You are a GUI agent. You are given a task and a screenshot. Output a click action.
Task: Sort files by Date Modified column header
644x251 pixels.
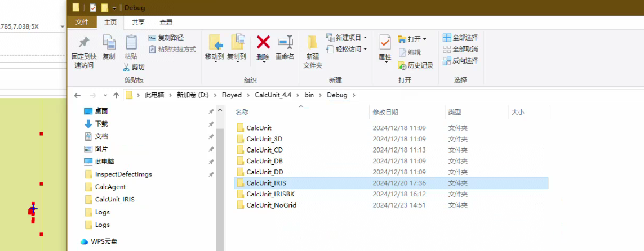(x=385, y=112)
